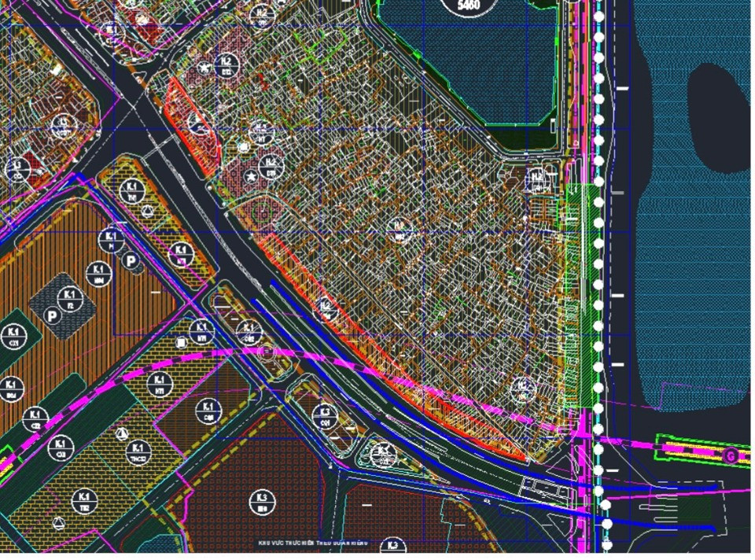This screenshot has width=755, height=560.
Task: Select the K.3 CQ1 zone label
Action: tap(325, 415)
